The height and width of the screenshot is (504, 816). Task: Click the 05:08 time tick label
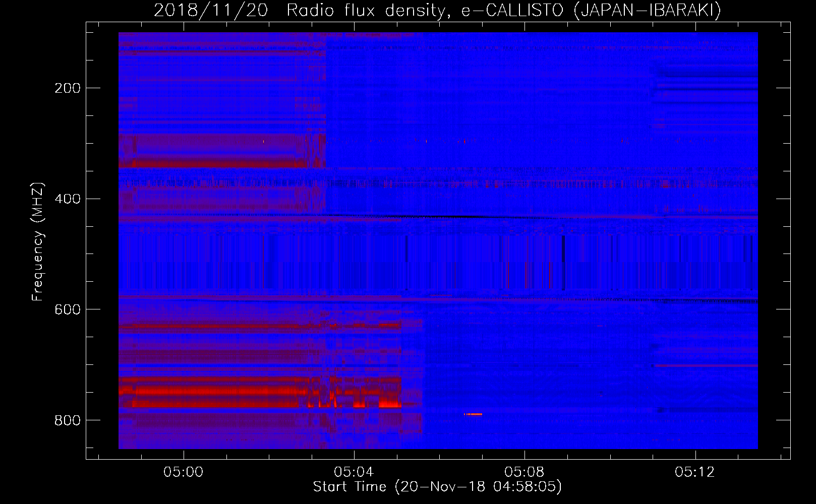tap(524, 472)
